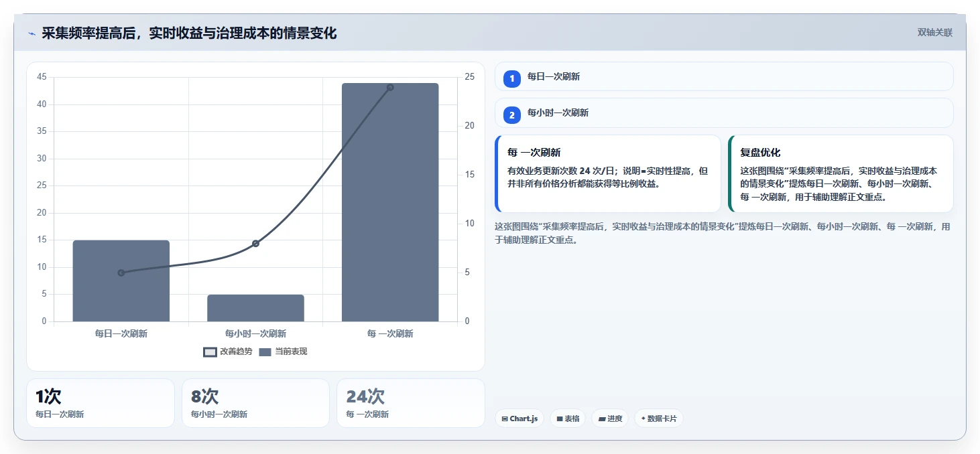The width and height of the screenshot is (980, 454).
Task: Click the Chart.js tag icon
Action: 504,419
